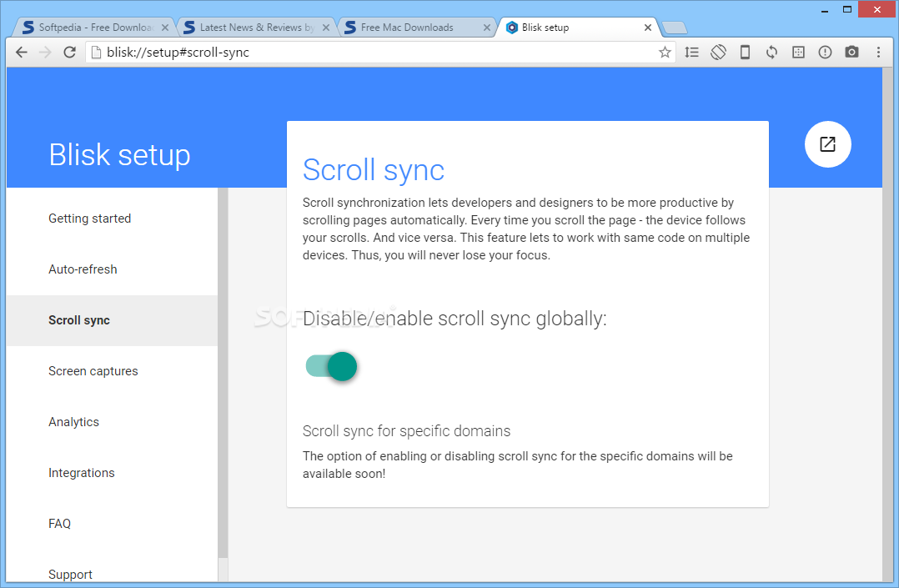Minimize the browser window
This screenshot has height=588, width=899.
tap(825, 9)
